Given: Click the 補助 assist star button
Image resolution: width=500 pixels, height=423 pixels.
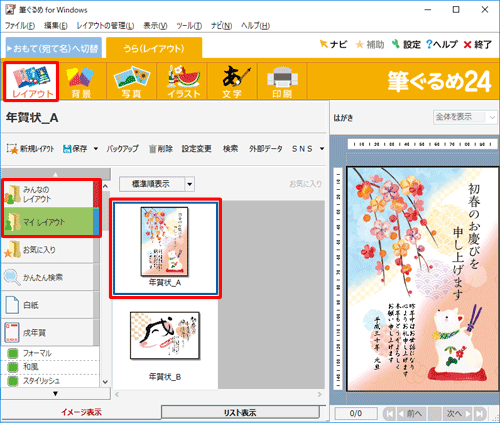Looking at the screenshot, I should 370,44.
